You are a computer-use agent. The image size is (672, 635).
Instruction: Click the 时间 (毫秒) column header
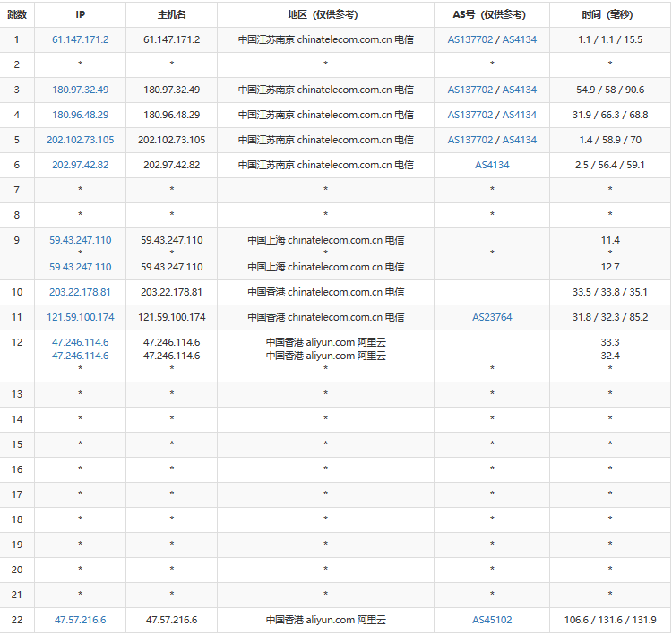[610, 14]
